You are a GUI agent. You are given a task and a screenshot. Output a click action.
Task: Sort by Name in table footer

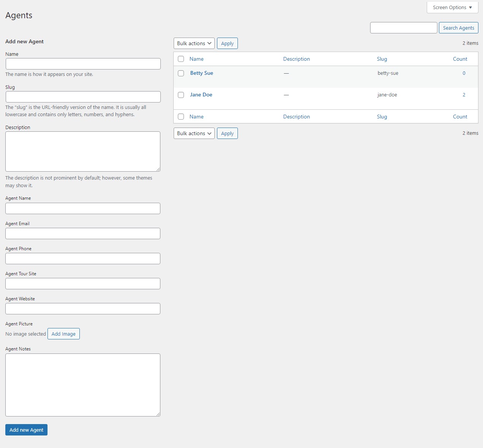(x=196, y=117)
